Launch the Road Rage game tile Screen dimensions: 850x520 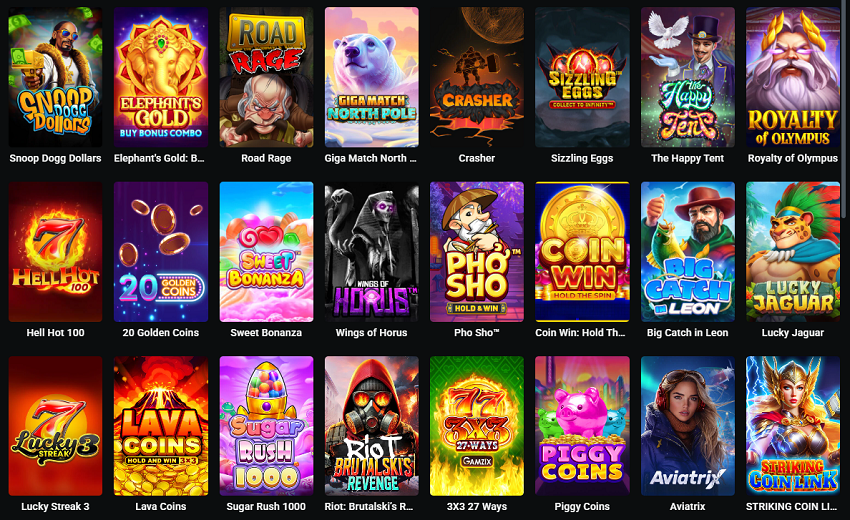coord(266,77)
